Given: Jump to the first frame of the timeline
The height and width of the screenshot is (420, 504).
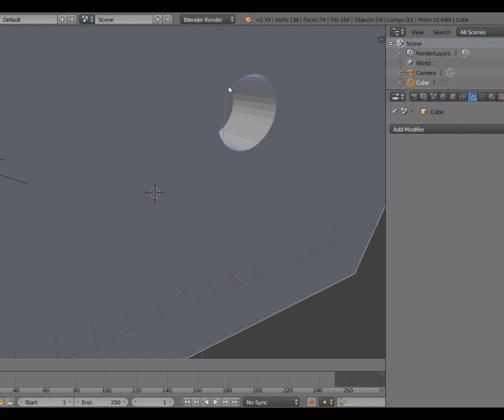Looking at the screenshot, I should click(186, 402).
